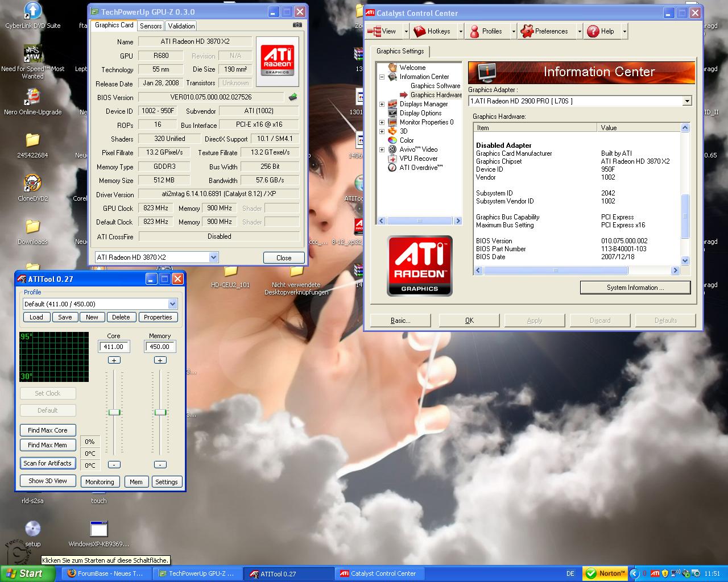
Task: Open Preferences gear in Catalyst toolbar
Action: coord(544,31)
